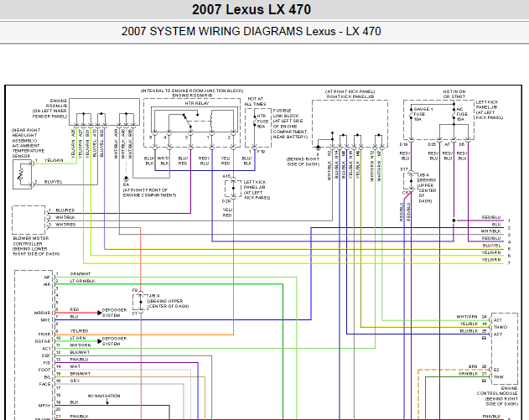529x420 pixels.
Task: Click the 'F9' connector label
Action: pyautogui.click(x=135, y=290)
